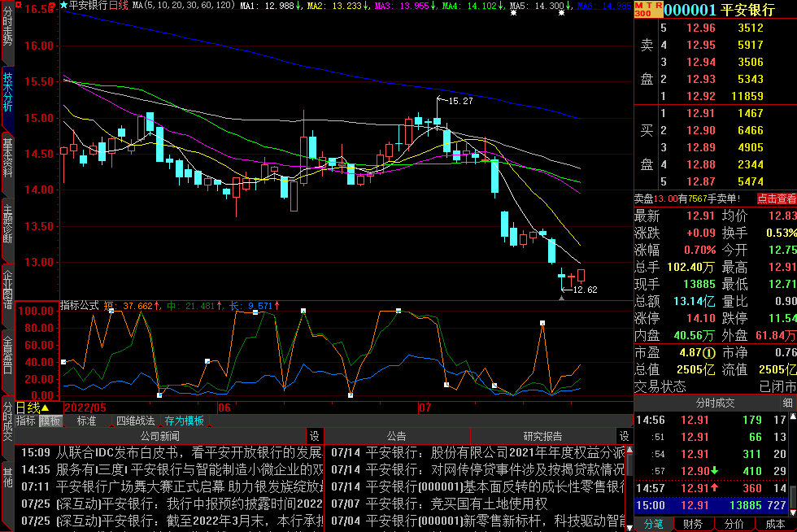Click the MA(5,10,20,30,60,120) indicator label
Image resolution: width=797 pixels, height=532 pixels.
tap(184, 5)
